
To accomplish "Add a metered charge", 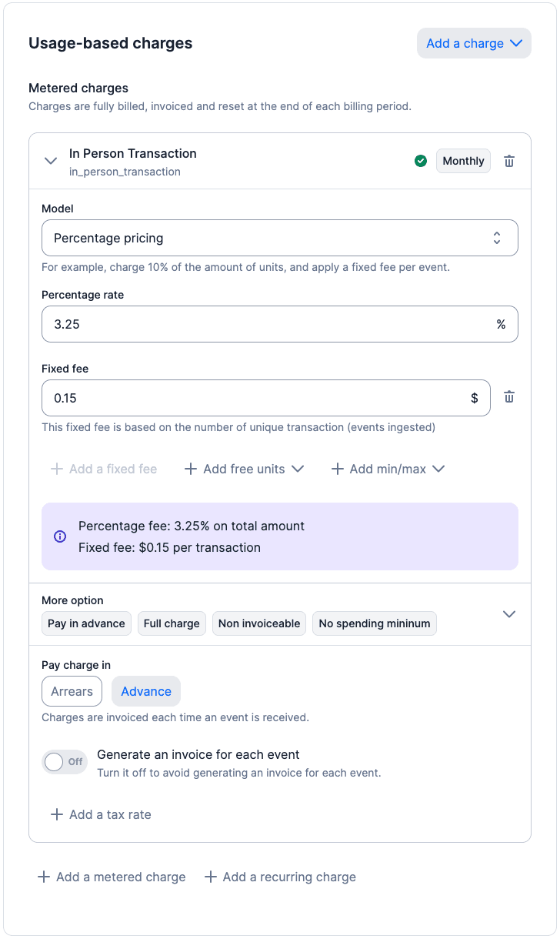I will coord(112,877).
